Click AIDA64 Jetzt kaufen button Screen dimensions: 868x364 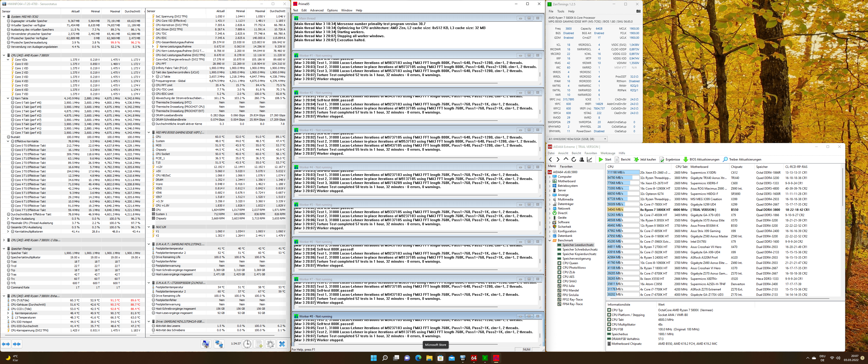click(645, 160)
